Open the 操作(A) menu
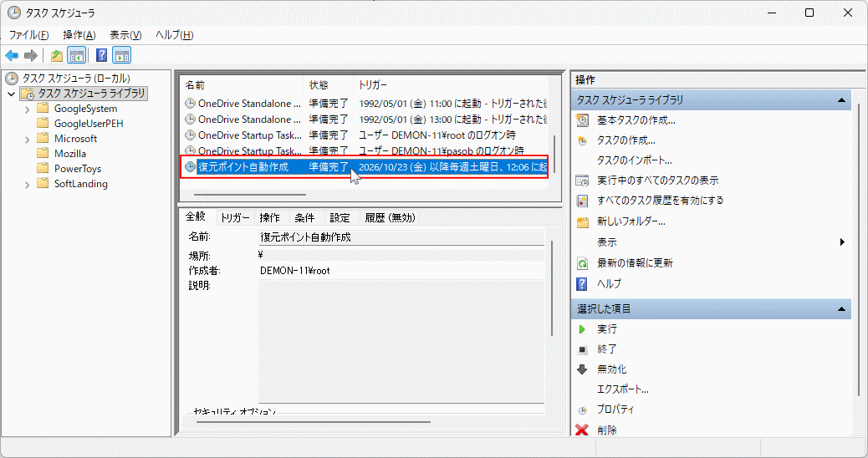The image size is (868, 458). point(79,35)
